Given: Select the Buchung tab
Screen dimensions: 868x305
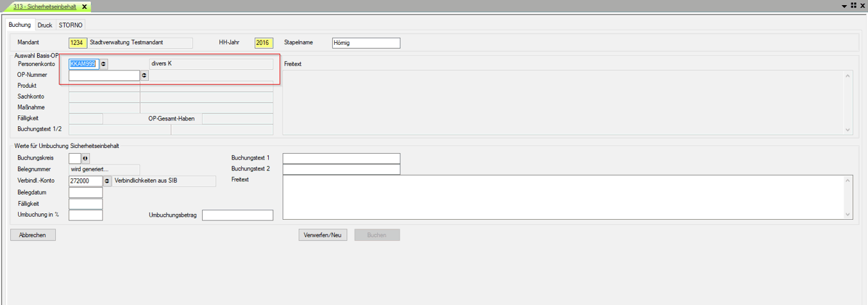Looking at the screenshot, I should pyautogui.click(x=20, y=25).
